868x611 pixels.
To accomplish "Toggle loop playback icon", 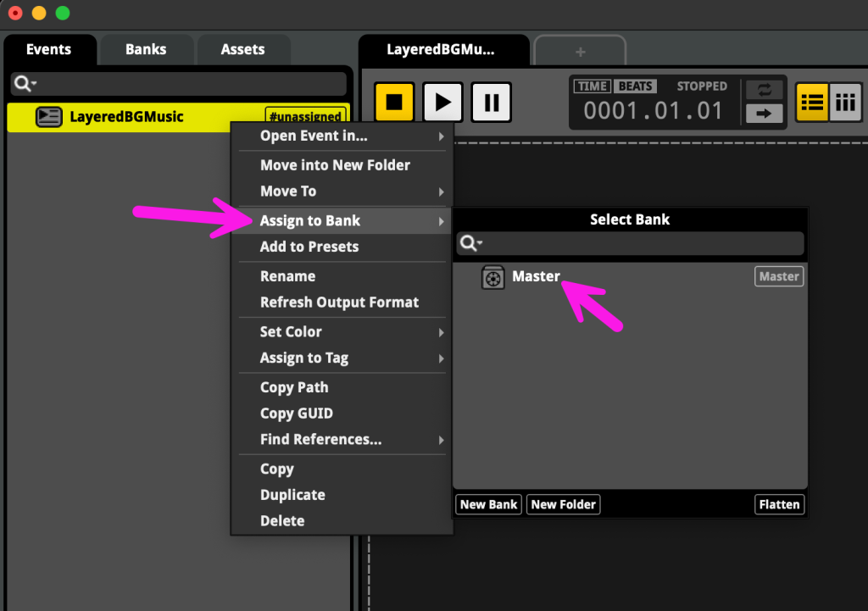I will click(764, 90).
